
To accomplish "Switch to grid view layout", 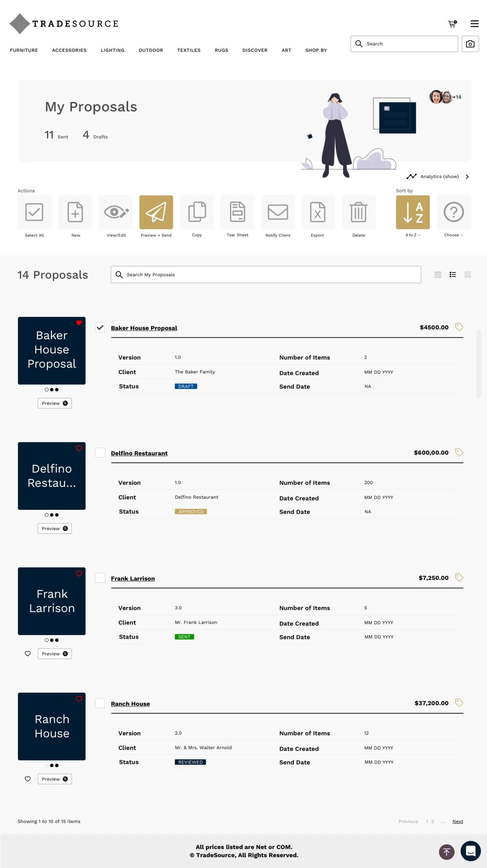I will tap(467, 275).
